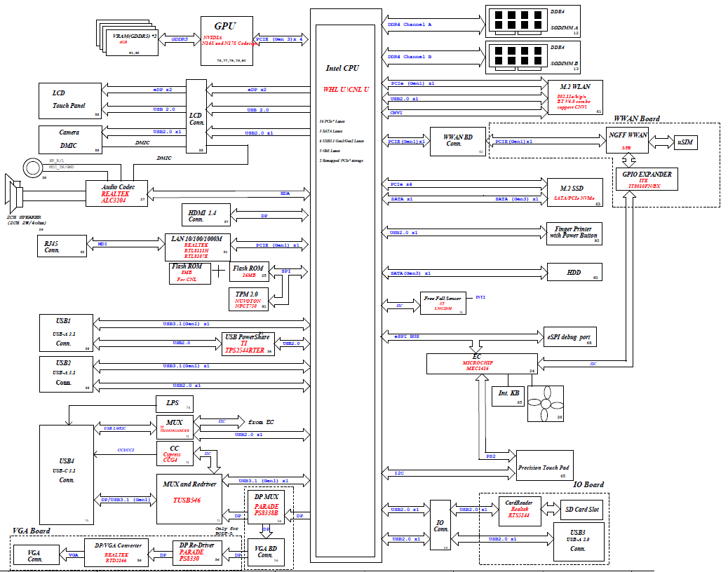Select the NGFF WWAN block
Viewport: 728px width, 572px height.
click(627, 142)
